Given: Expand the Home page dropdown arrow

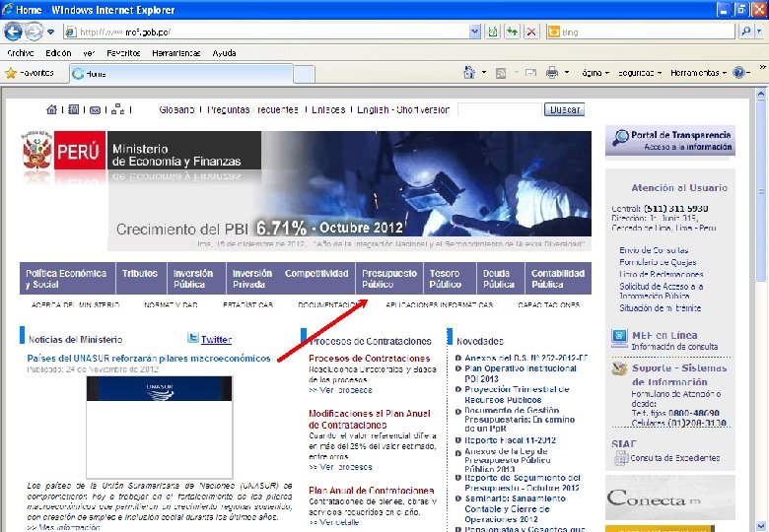Looking at the screenshot, I should (484, 73).
